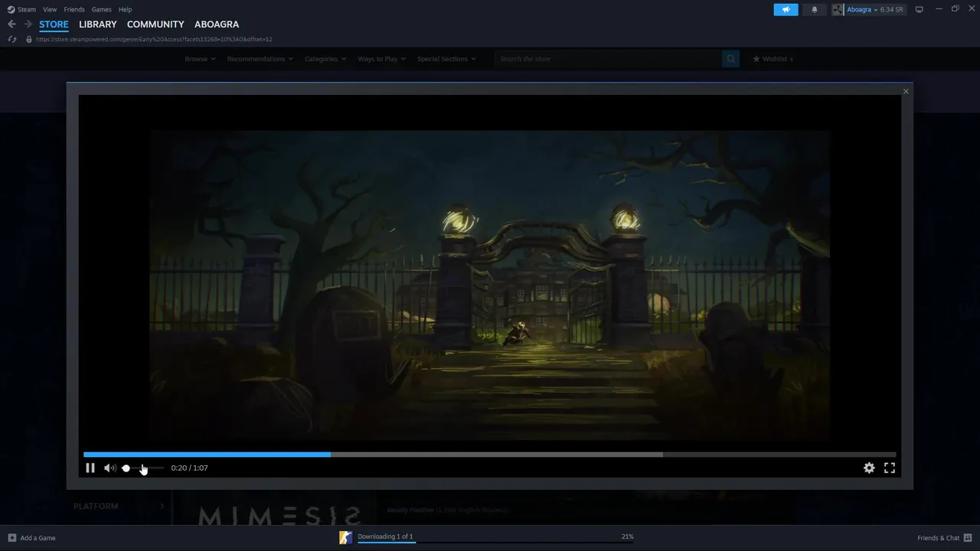
Task: Enter fullscreen video mode
Action: [890, 468]
